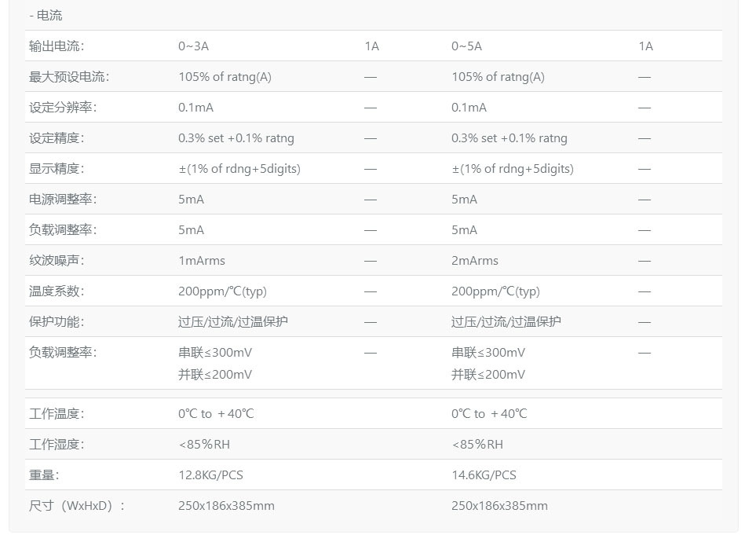
Task: Click the 工作温度 row label
Action: tap(56, 413)
